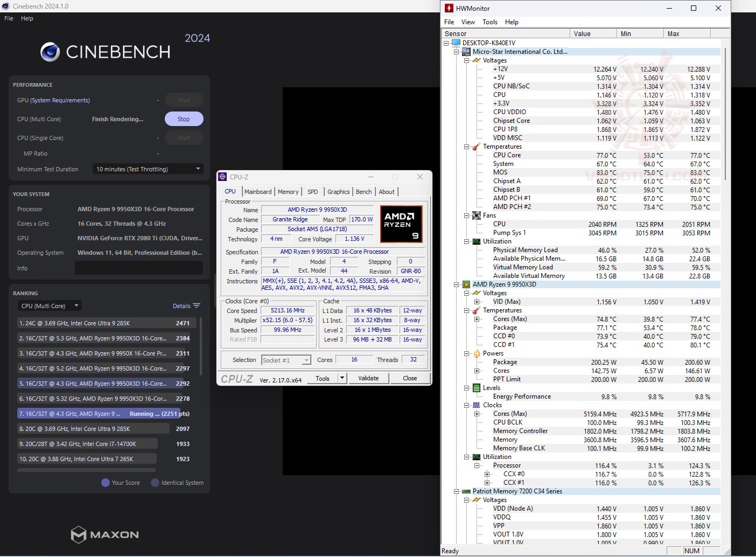This screenshot has width=756, height=557.
Task: Click the Utilization icon under Micro-Star
Action: point(477,241)
